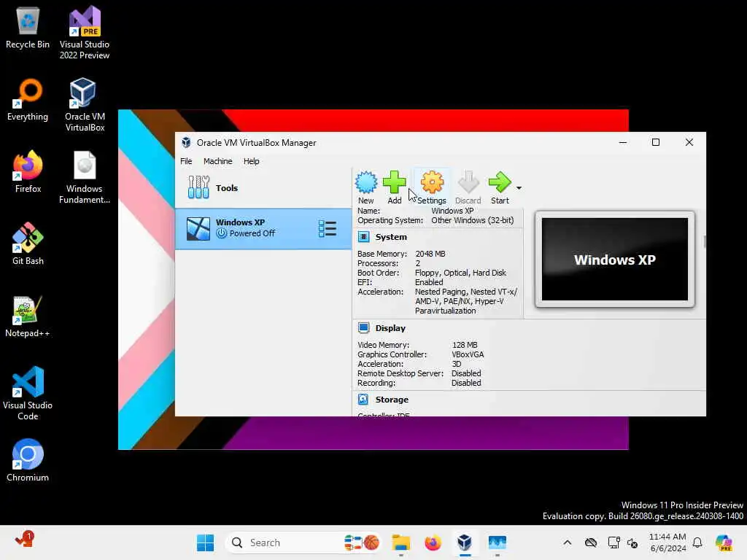Open the Git Bash desktop shortcut

(x=28, y=244)
